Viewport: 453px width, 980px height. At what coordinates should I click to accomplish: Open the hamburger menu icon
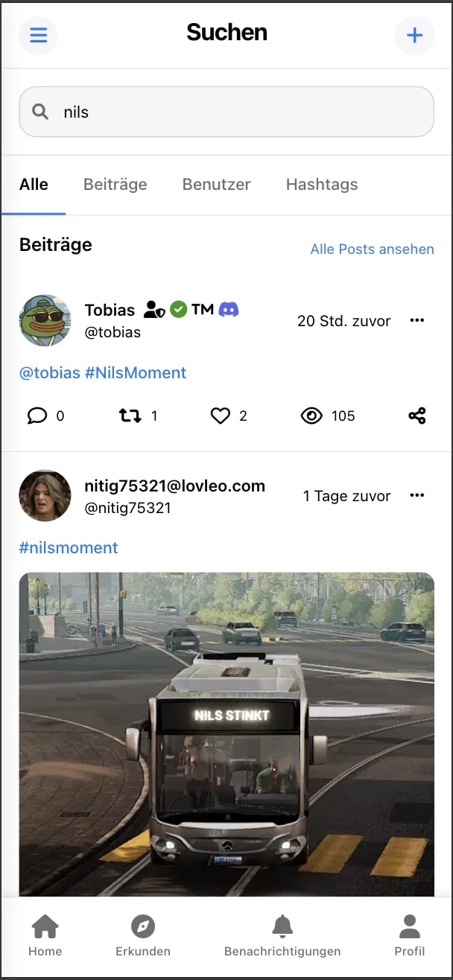pyautogui.click(x=38, y=35)
